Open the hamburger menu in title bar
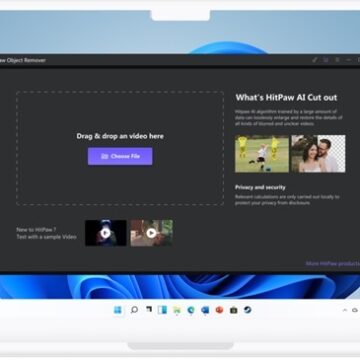Screen dimensions: 360x360 pos(337,60)
